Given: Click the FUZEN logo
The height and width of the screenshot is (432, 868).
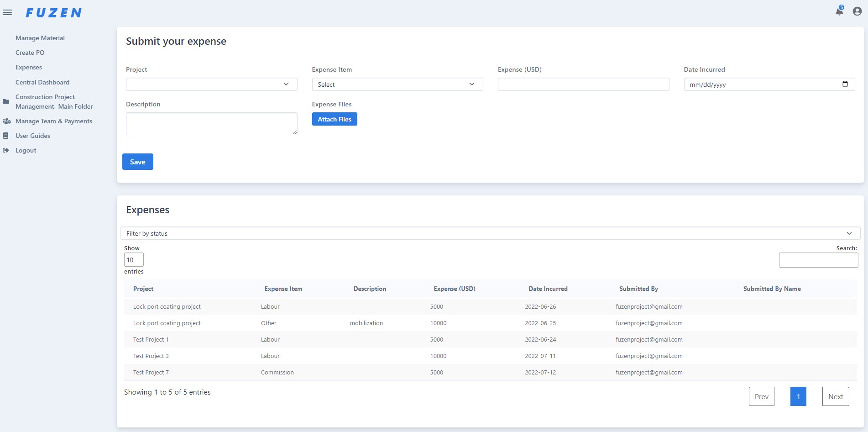Looking at the screenshot, I should (x=53, y=12).
